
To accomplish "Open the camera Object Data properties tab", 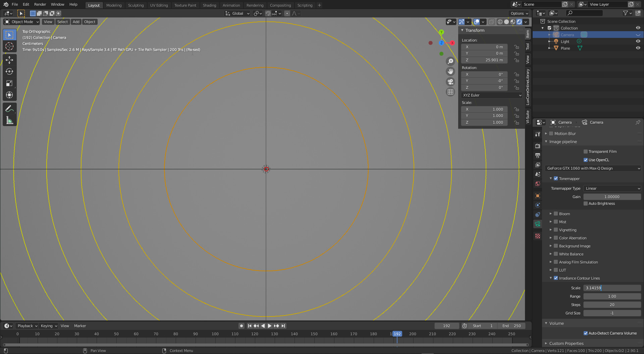I will 538,224.
